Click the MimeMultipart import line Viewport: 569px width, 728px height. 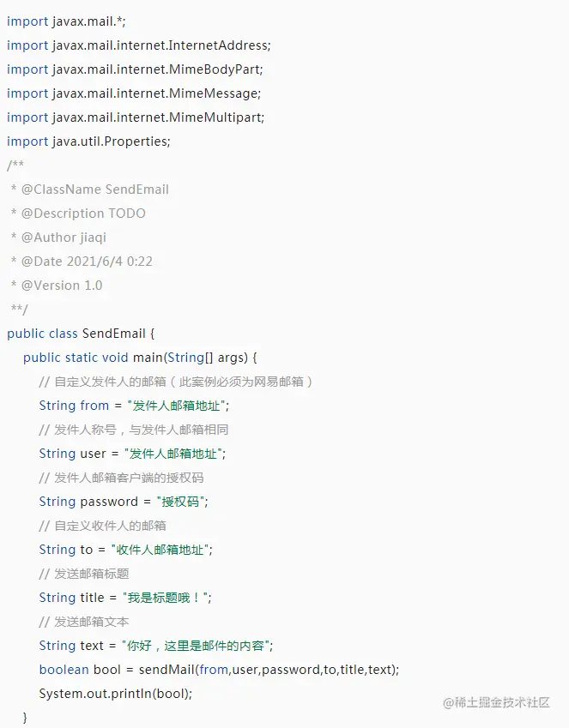click(x=136, y=117)
